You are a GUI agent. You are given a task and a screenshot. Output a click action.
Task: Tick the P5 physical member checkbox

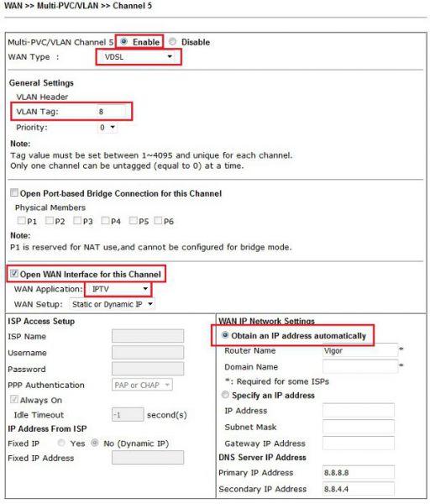[x=133, y=220]
